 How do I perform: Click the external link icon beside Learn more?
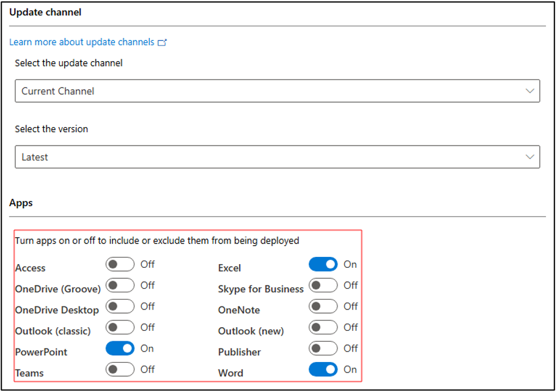coord(162,42)
